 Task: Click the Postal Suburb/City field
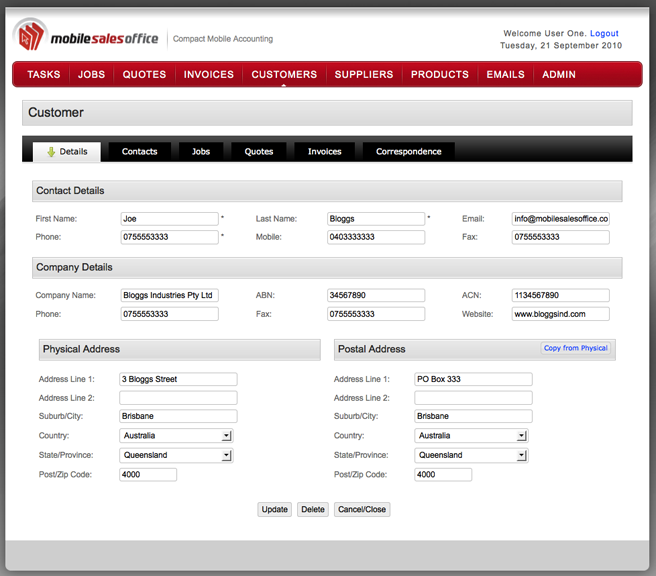point(473,416)
